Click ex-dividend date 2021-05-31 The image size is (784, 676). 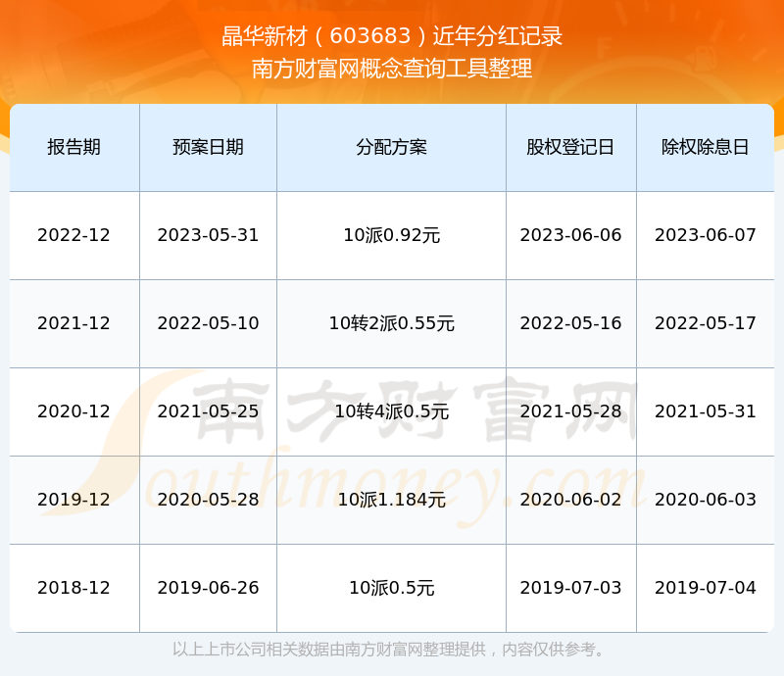coord(705,411)
